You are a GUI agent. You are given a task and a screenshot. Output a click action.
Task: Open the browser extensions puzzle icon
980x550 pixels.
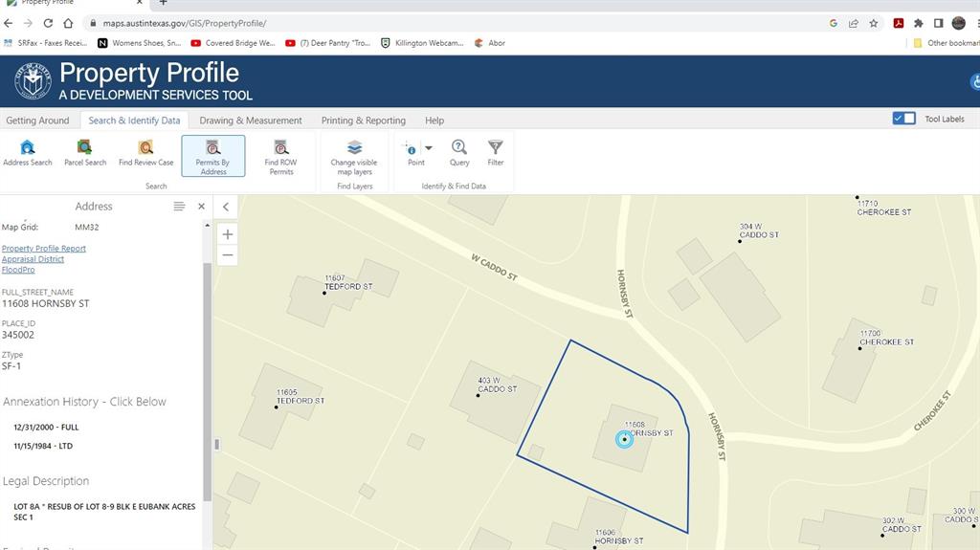(x=918, y=23)
